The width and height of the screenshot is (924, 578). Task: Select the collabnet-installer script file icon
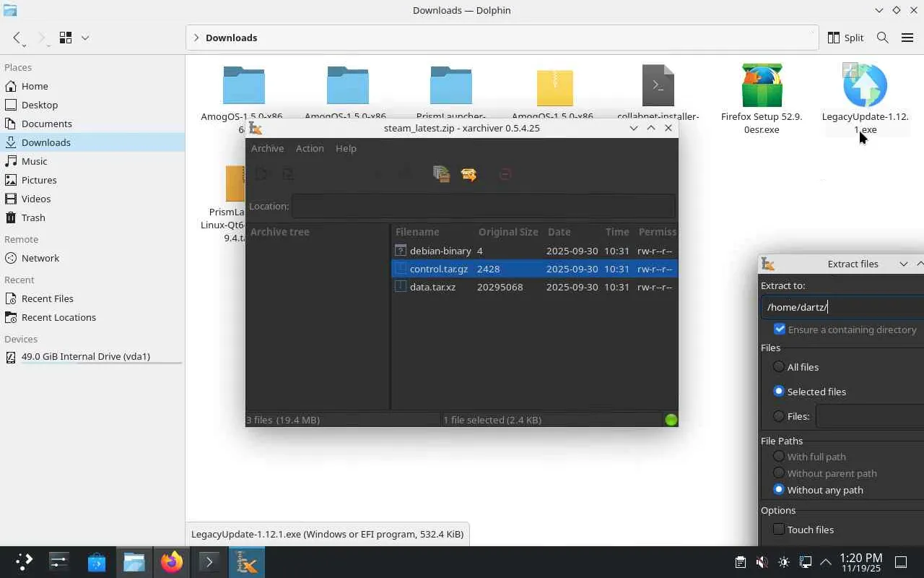(x=658, y=85)
